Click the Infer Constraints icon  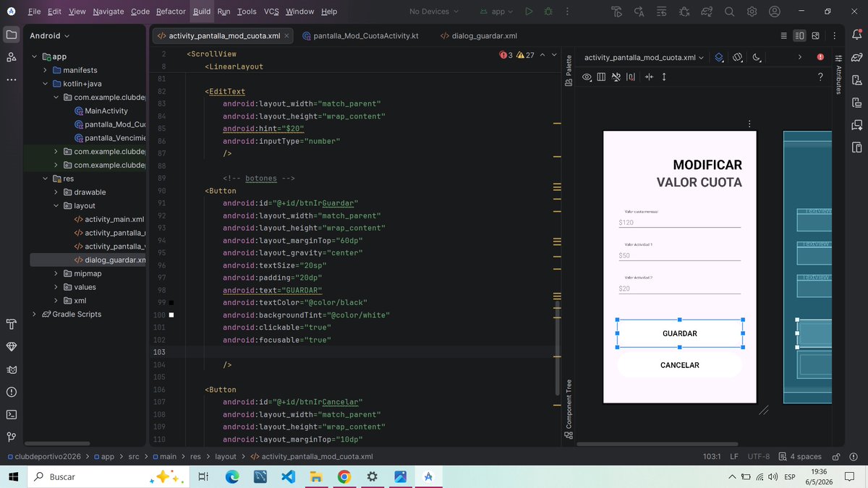pyautogui.click(x=631, y=77)
